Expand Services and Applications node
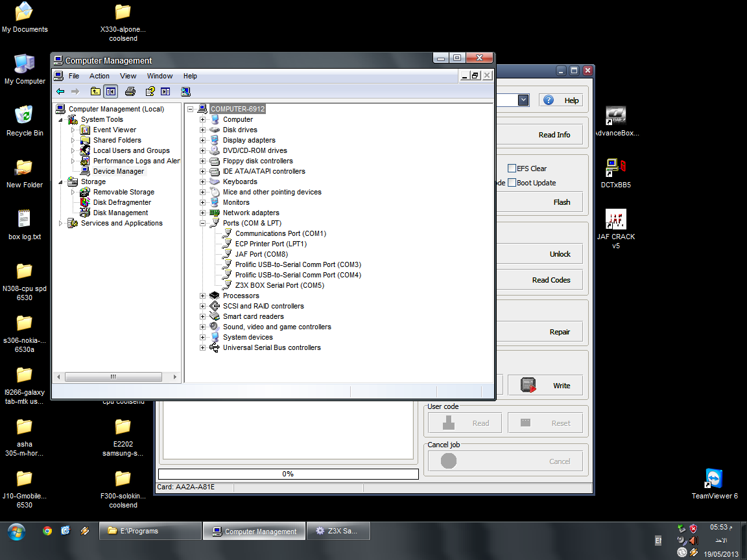This screenshot has width=747, height=560. point(60,223)
